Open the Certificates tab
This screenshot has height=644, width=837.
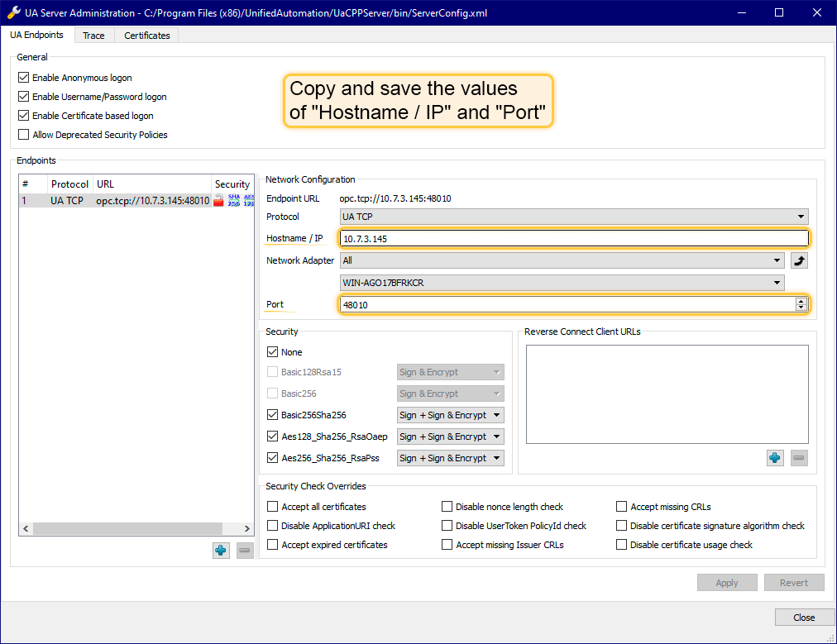click(146, 36)
